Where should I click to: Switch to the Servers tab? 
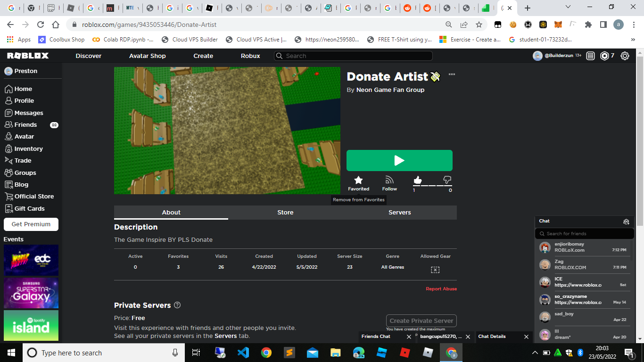click(400, 213)
